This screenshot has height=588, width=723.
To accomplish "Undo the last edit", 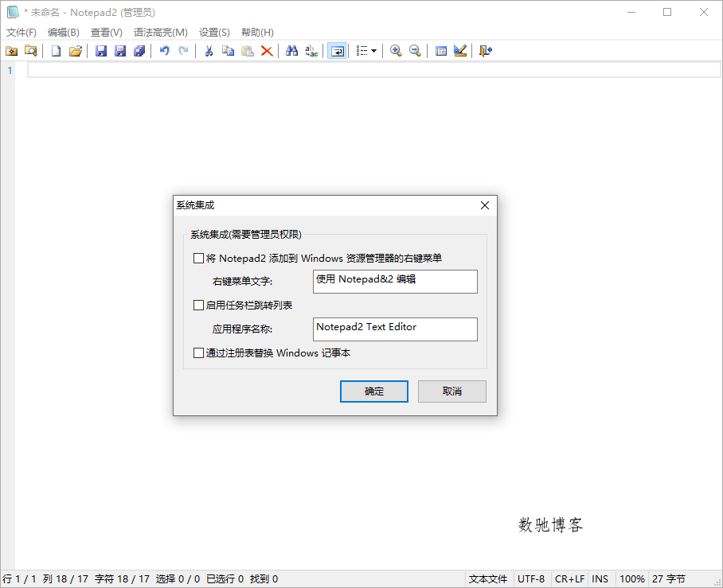I will [x=164, y=51].
